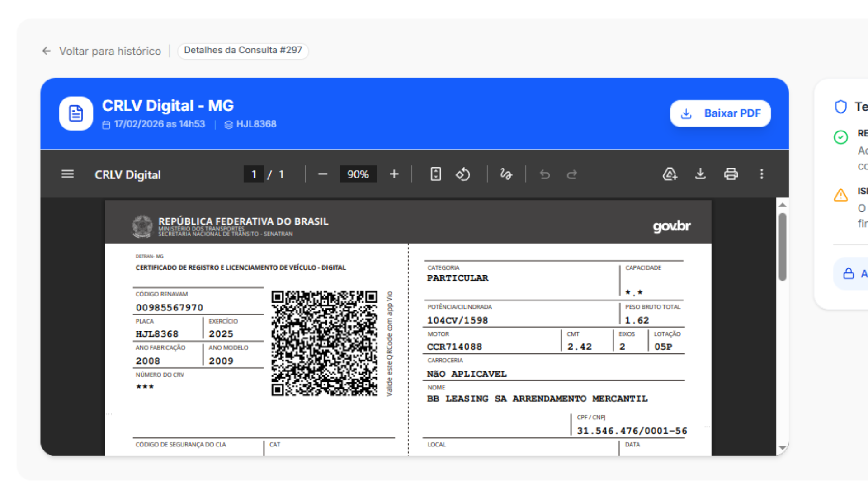Image resolution: width=868 pixels, height=488 pixels.
Task: Click the 90% zoom level field
Action: (x=358, y=174)
